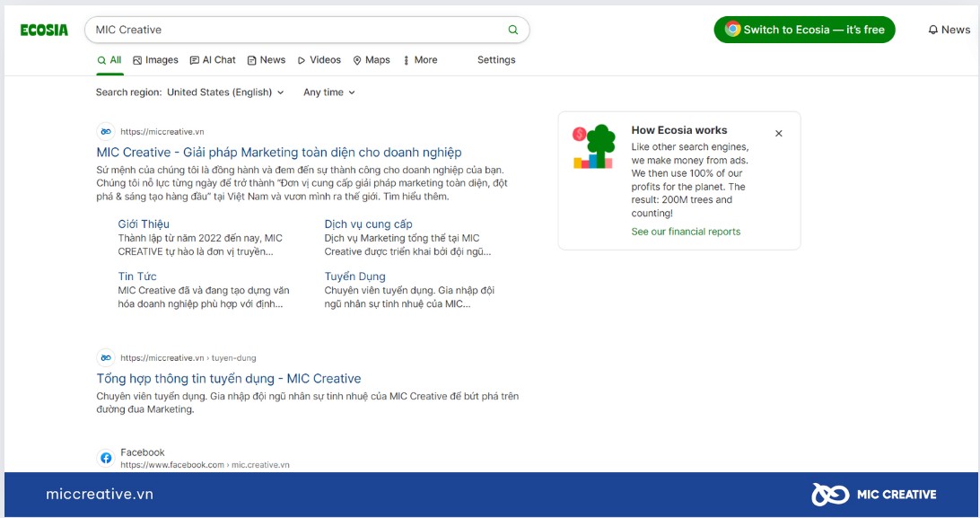Open the Videos tab
This screenshot has height=518, width=980.
319,60
